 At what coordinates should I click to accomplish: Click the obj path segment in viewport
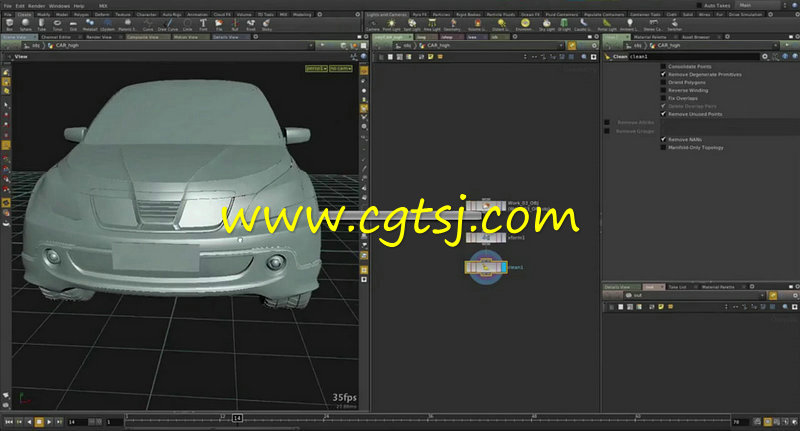pos(35,45)
